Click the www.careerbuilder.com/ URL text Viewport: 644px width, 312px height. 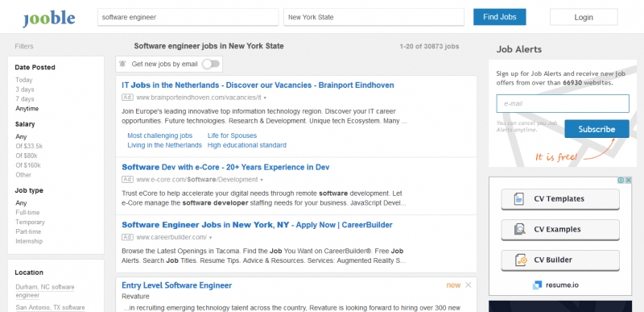(171, 237)
